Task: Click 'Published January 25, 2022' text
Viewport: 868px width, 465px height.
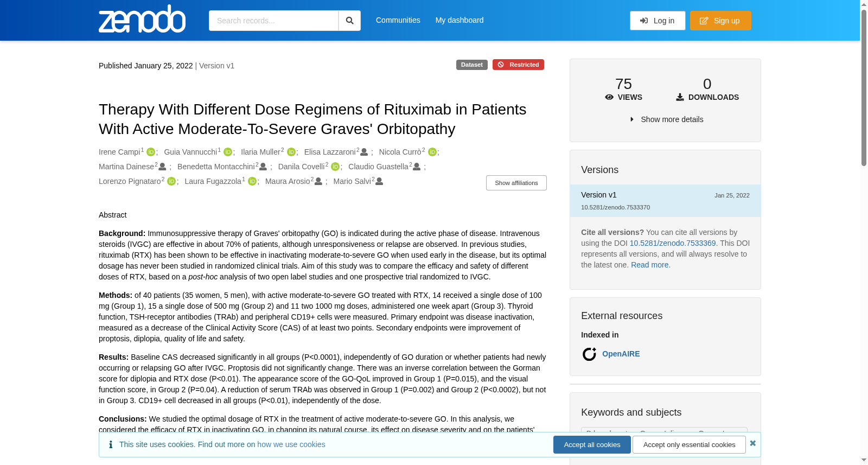Action: coord(145,66)
